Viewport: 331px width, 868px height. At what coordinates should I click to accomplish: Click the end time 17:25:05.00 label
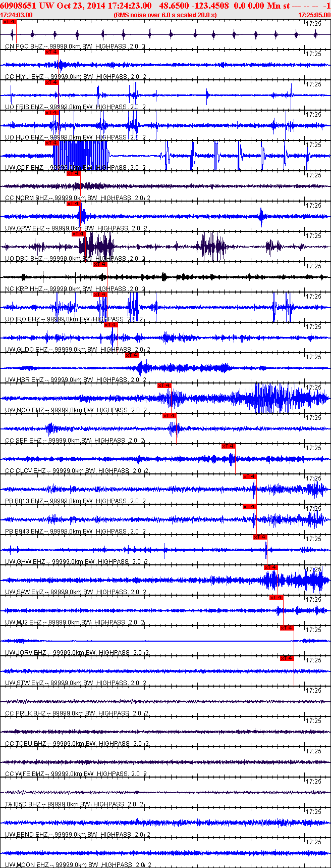pyautogui.click(x=314, y=15)
